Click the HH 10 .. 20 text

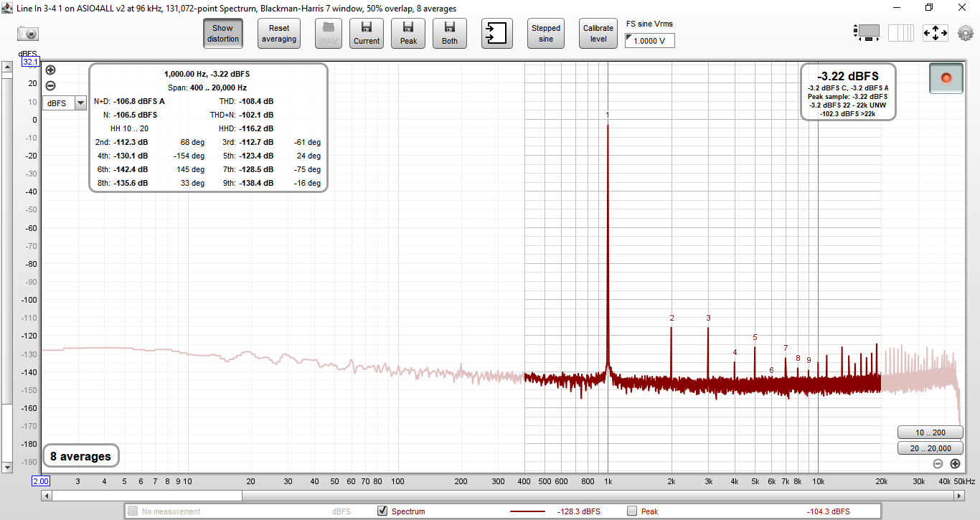coord(129,128)
